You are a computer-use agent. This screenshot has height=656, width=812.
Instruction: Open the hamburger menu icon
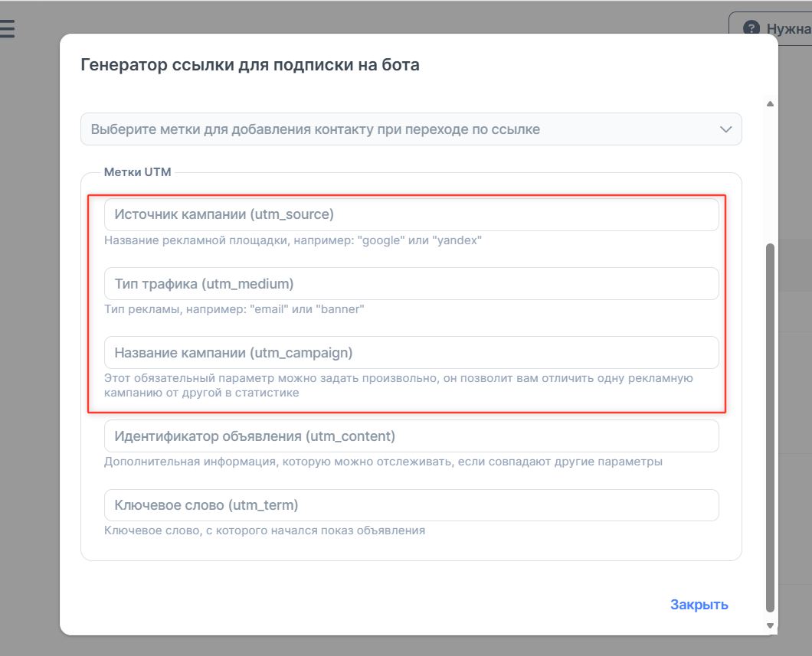(7, 29)
